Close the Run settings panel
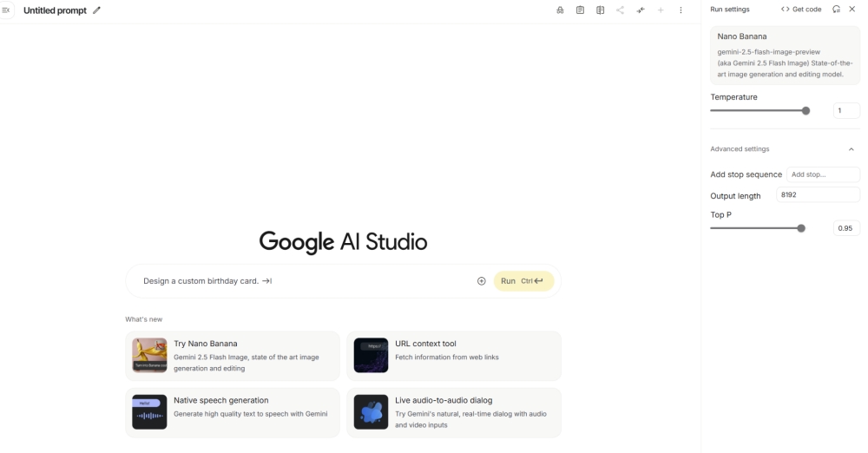The width and height of the screenshot is (868, 453). coord(852,9)
